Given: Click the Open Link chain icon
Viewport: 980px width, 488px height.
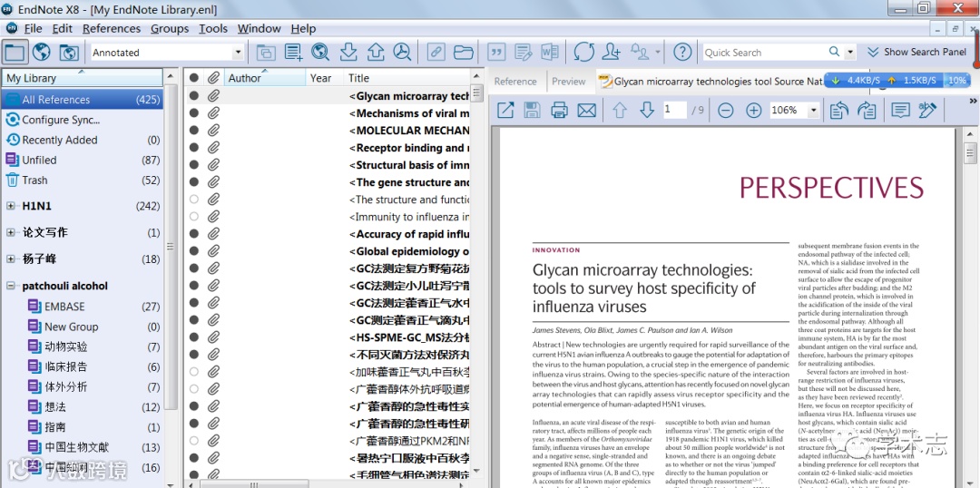Looking at the screenshot, I should (x=435, y=53).
